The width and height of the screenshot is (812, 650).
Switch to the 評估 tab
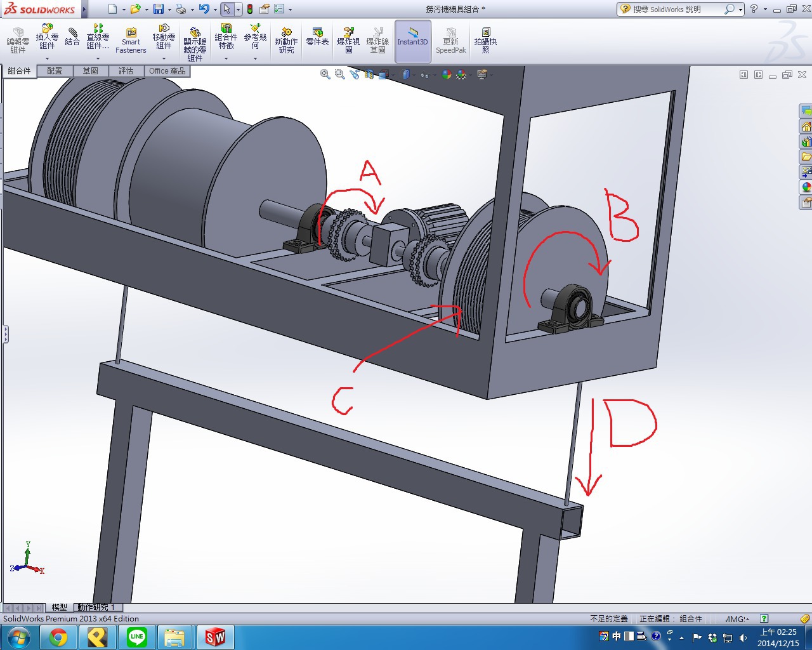(x=126, y=71)
